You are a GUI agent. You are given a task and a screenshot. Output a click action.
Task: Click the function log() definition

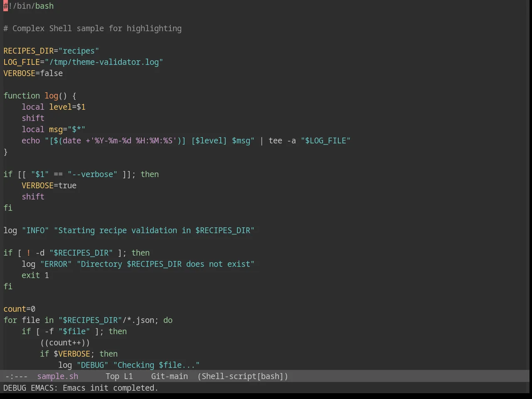pyautogui.click(x=40, y=96)
